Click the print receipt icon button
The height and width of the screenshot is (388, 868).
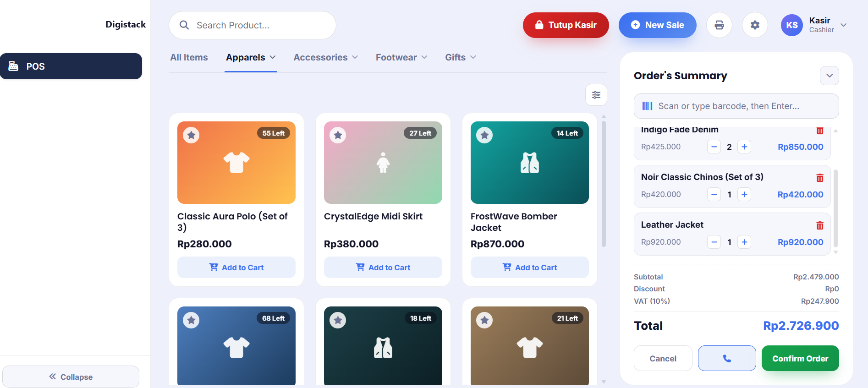[x=719, y=25]
